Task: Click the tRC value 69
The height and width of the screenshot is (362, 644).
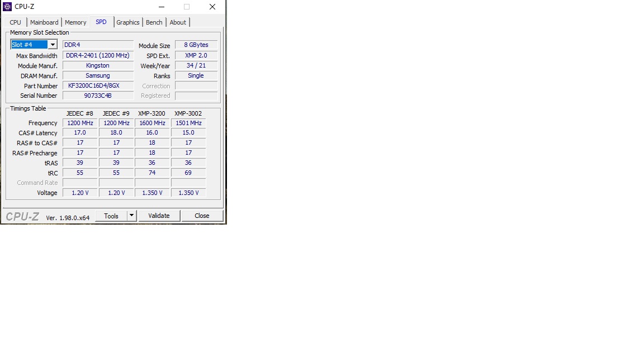Action: [x=188, y=173]
